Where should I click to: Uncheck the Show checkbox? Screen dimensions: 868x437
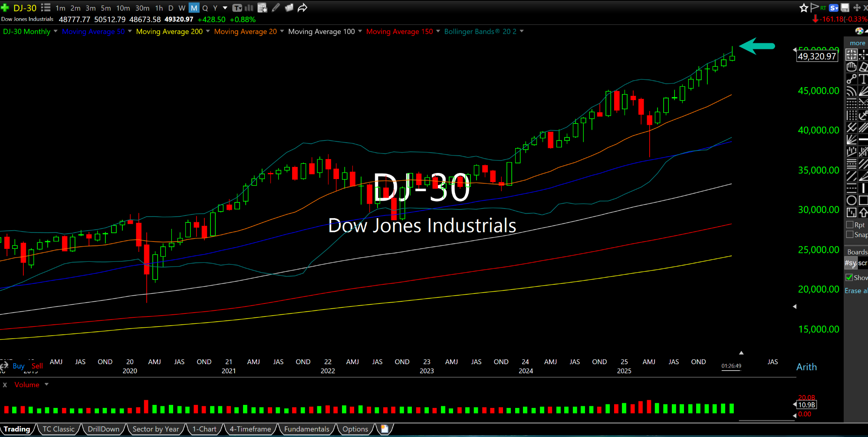[849, 277]
